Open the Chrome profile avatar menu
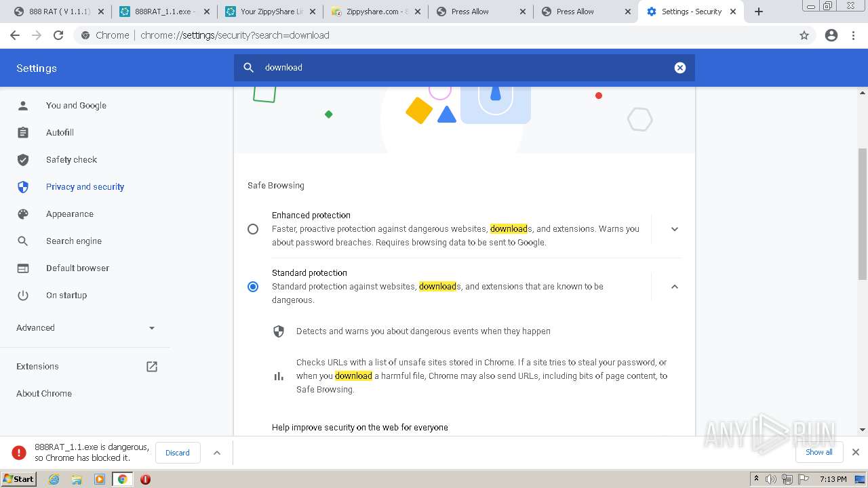The image size is (868, 488). [831, 35]
